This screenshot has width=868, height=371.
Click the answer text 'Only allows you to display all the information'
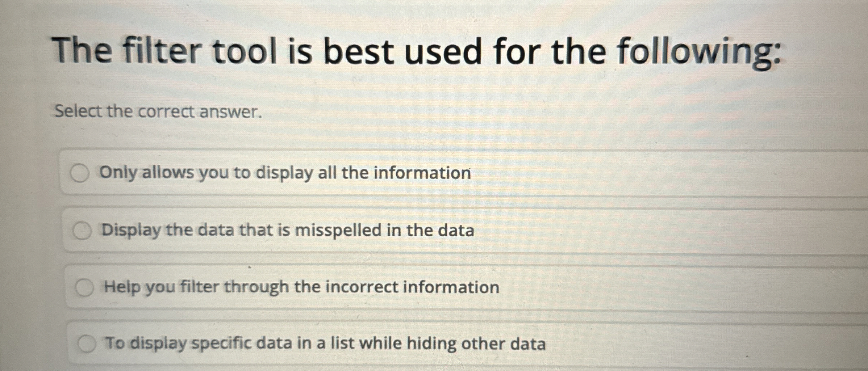pos(285,173)
